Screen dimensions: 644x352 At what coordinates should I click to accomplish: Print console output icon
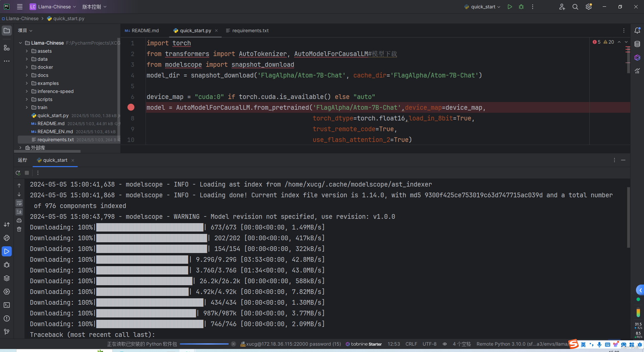19,220
